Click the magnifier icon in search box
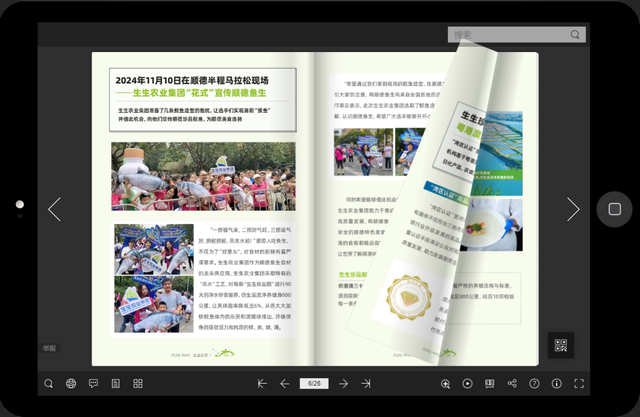Viewport: 640px width, 417px height. (575, 35)
